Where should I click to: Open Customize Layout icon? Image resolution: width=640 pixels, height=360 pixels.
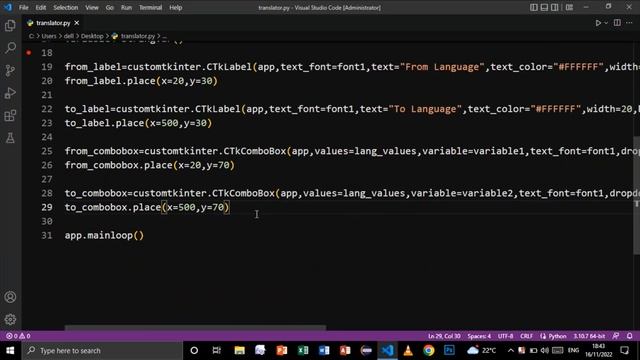[569, 7]
